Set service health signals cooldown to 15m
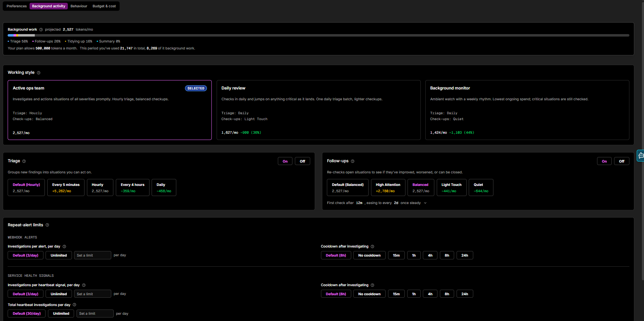The width and height of the screenshot is (644, 321). click(396, 294)
